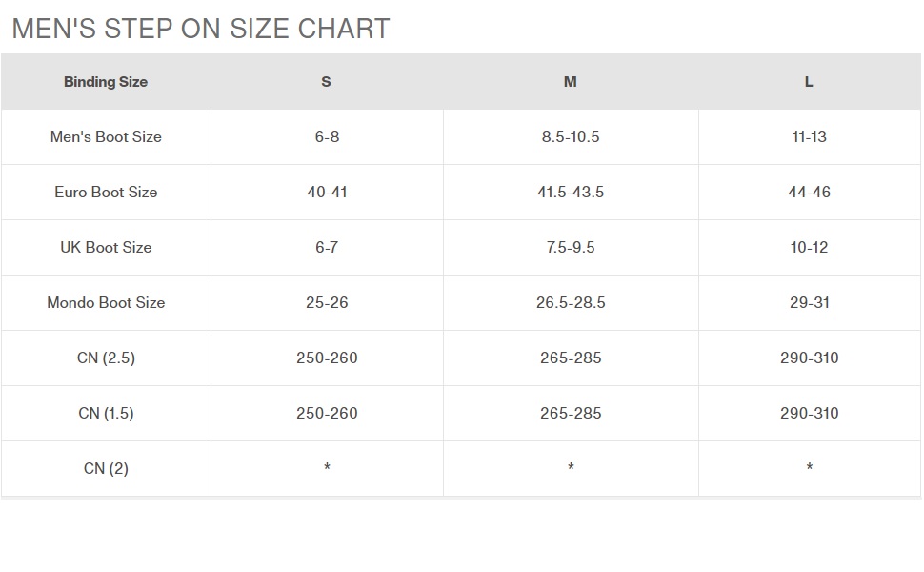Click the Mondo Boot Size row label

coord(106,303)
